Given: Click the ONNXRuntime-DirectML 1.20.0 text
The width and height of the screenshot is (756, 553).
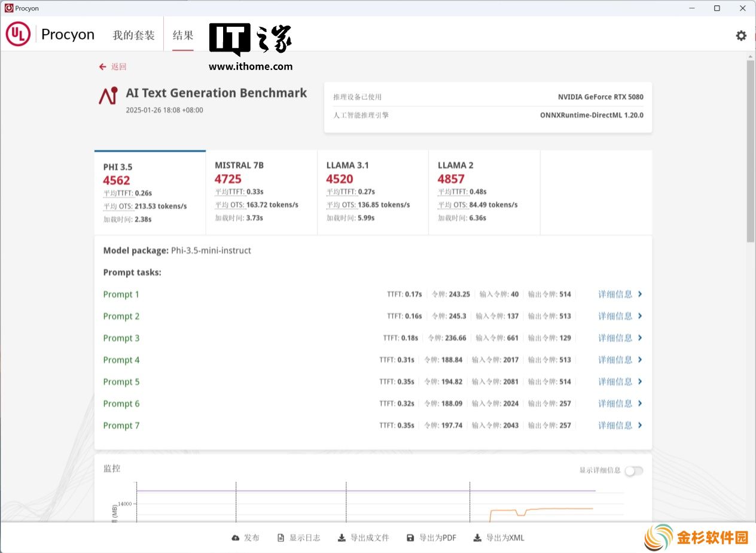Looking at the screenshot, I should pos(592,115).
